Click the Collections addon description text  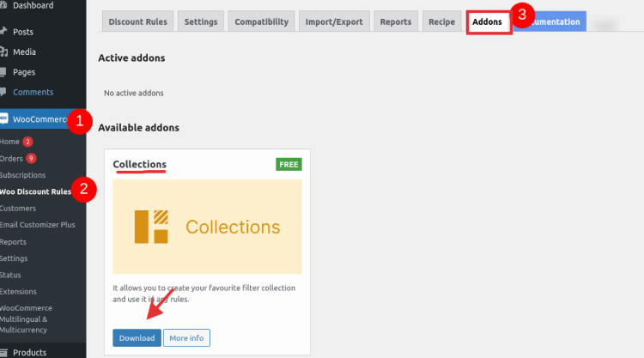(204, 294)
